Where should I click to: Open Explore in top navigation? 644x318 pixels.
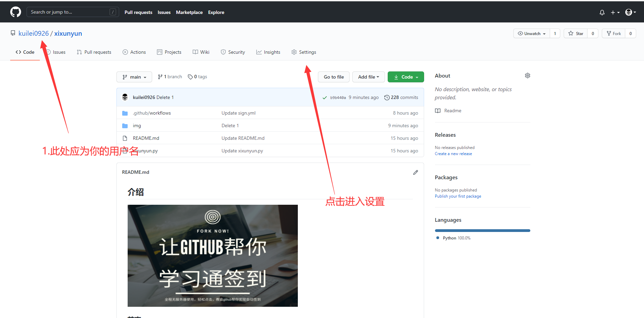[216, 12]
